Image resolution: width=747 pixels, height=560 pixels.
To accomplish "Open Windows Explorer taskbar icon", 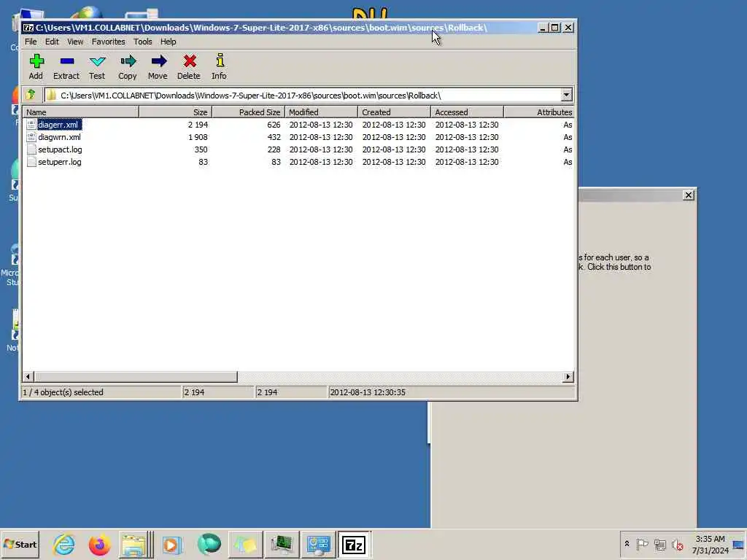I will (135, 544).
